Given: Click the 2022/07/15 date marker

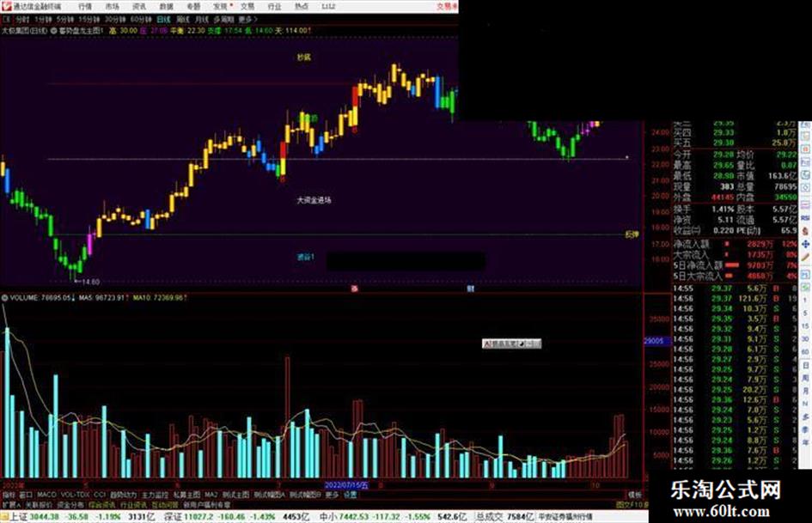Looking at the screenshot, I should tap(346, 485).
